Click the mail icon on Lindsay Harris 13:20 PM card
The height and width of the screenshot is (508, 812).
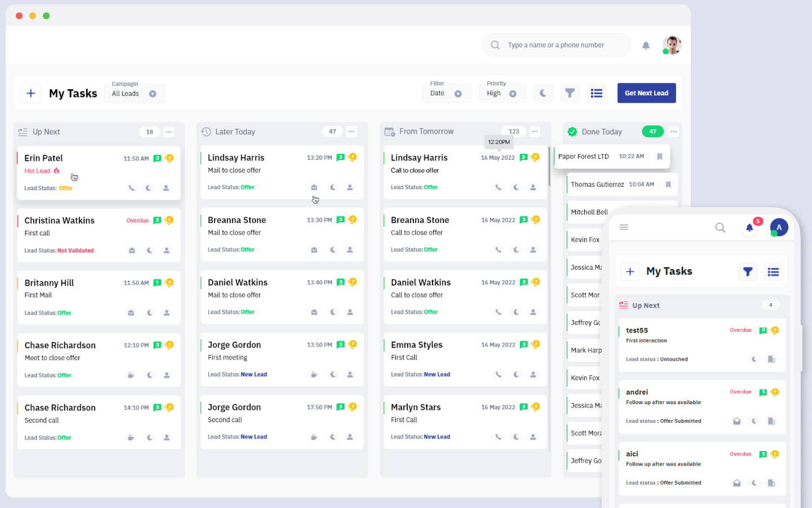(314, 187)
